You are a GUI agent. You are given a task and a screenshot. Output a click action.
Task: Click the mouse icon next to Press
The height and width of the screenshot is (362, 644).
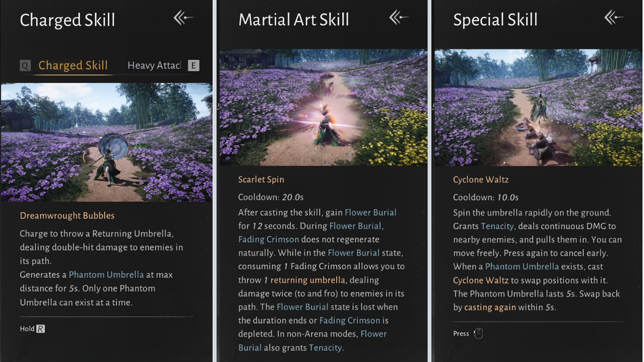(x=479, y=334)
